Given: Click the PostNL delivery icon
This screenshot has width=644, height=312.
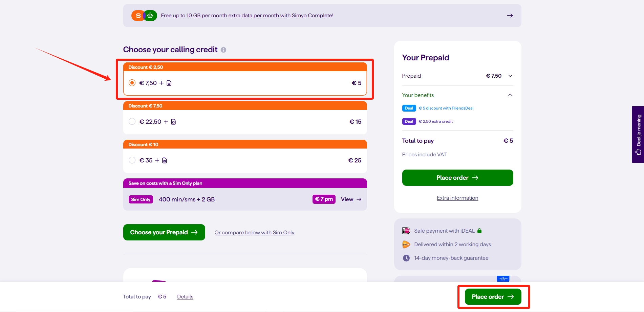Looking at the screenshot, I should 406,245.
